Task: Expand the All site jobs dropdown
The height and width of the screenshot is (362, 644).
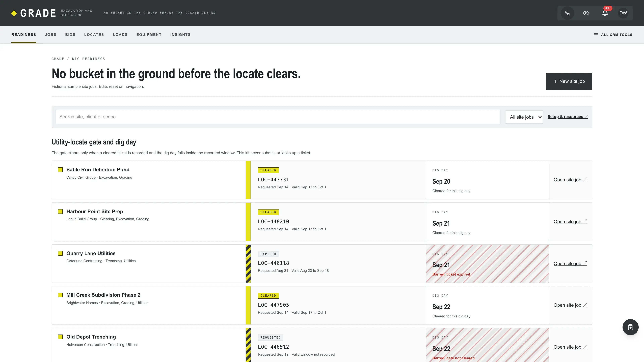Action: pyautogui.click(x=524, y=117)
